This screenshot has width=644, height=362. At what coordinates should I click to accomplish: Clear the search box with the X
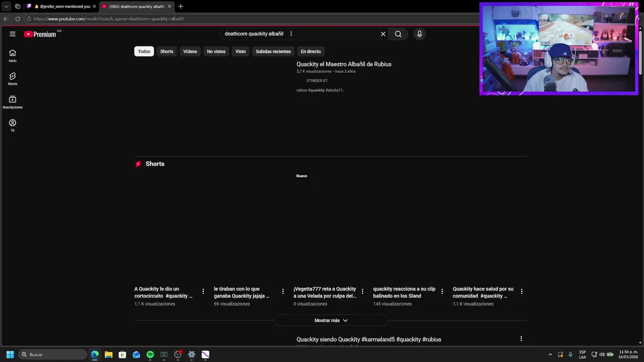383,34
